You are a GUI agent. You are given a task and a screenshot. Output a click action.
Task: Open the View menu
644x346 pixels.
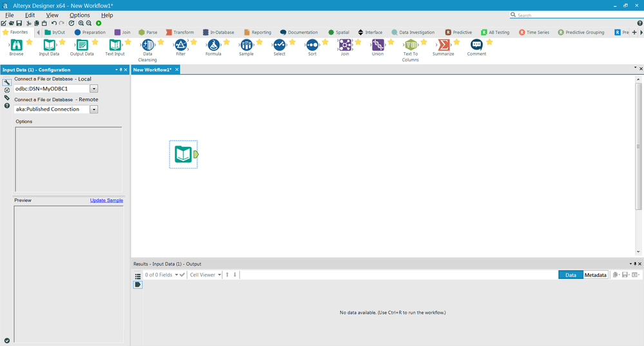pyautogui.click(x=52, y=15)
